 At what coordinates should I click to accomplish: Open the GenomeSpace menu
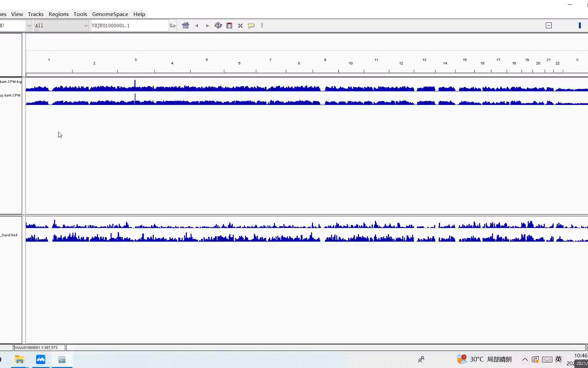pyautogui.click(x=110, y=14)
